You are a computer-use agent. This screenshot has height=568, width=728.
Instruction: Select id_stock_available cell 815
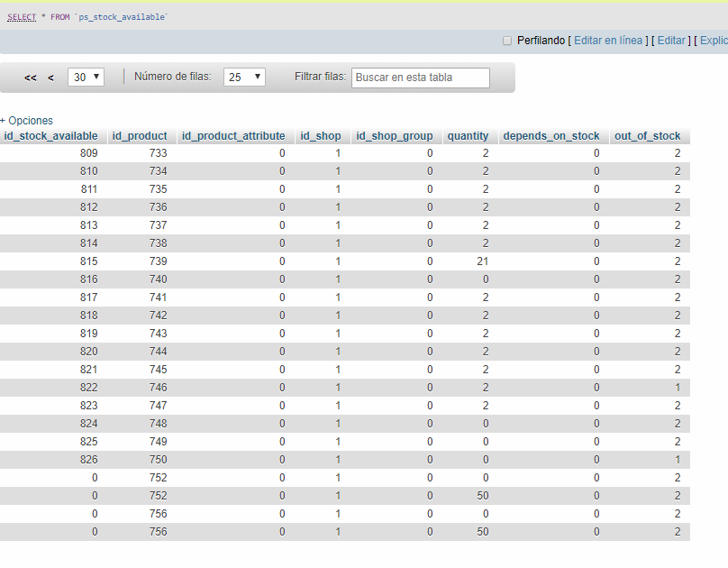coord(88,261)
